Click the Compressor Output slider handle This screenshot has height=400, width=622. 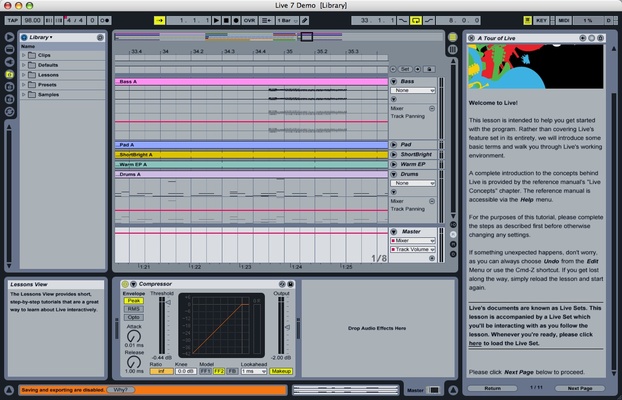point(287,327)
